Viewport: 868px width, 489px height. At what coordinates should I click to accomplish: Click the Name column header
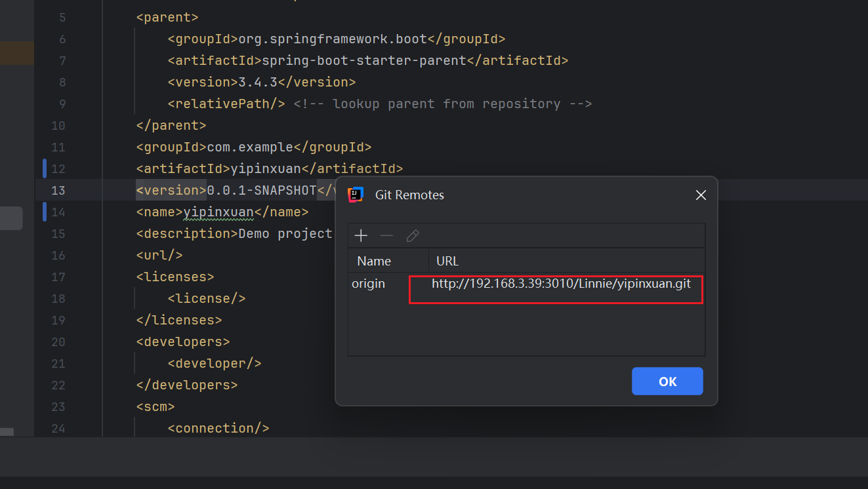[374, 261]
